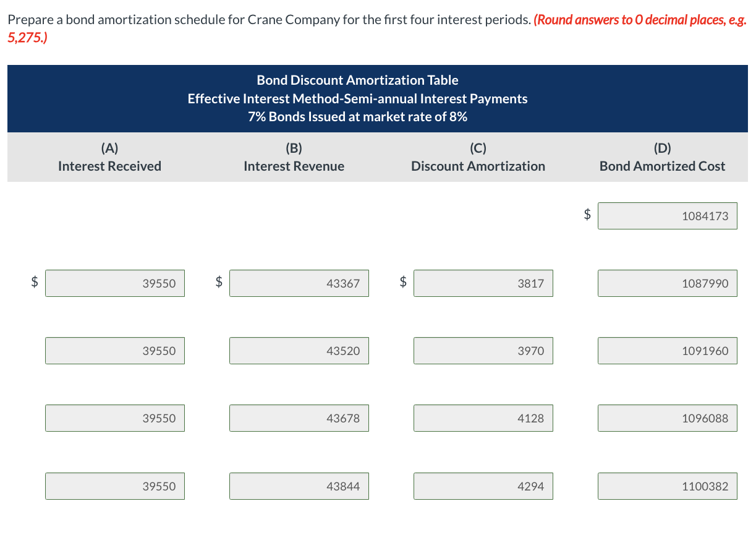The width and height of the screenshot is (756, 535).
Task: Click the Bond Discount Amortization Table header
Action: coord(357,80)
